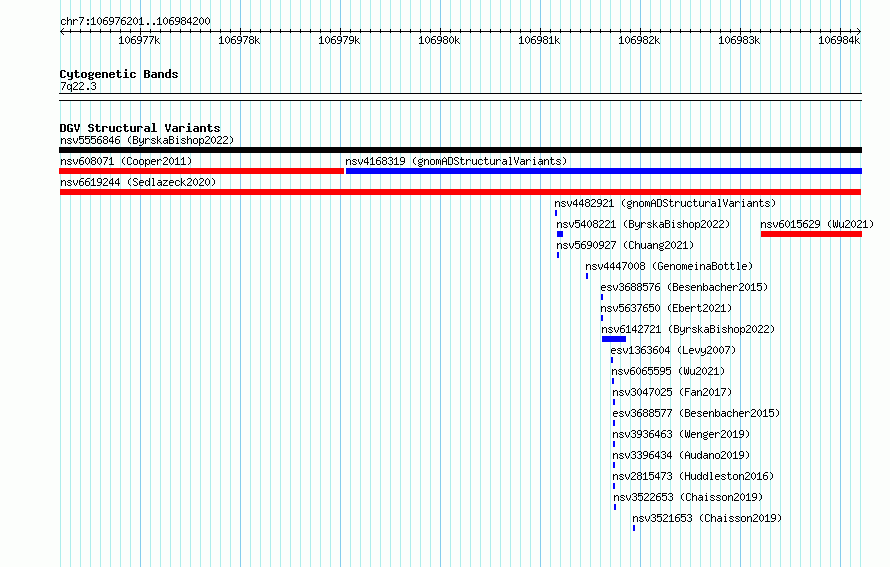Image resolution: width=890 pixels, height=567 pixels.
Task: Click the DGV Structural Variants track title
Action: [140, 128]
